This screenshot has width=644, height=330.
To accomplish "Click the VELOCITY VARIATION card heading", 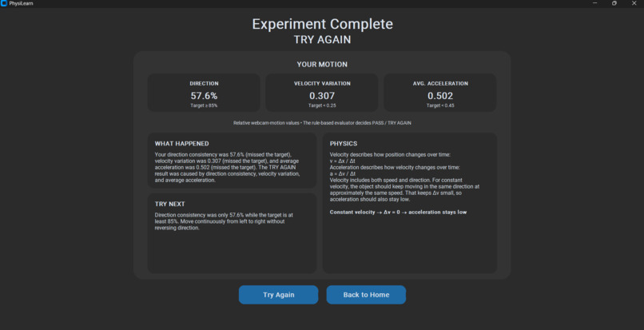I will point(322,83).
